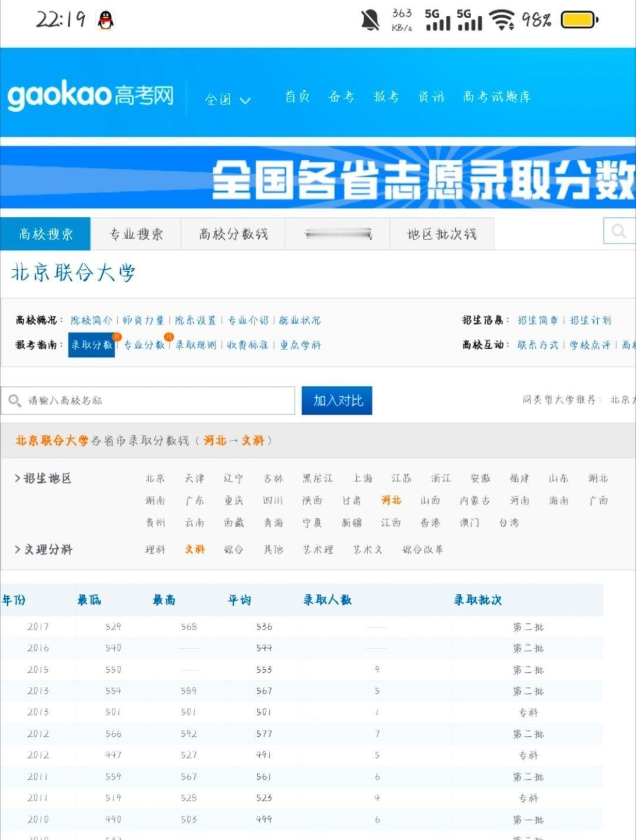Focus the 请输入高校名称 search field
The image size is (636, 840).
pyautogui.click(x=147, y=401)
